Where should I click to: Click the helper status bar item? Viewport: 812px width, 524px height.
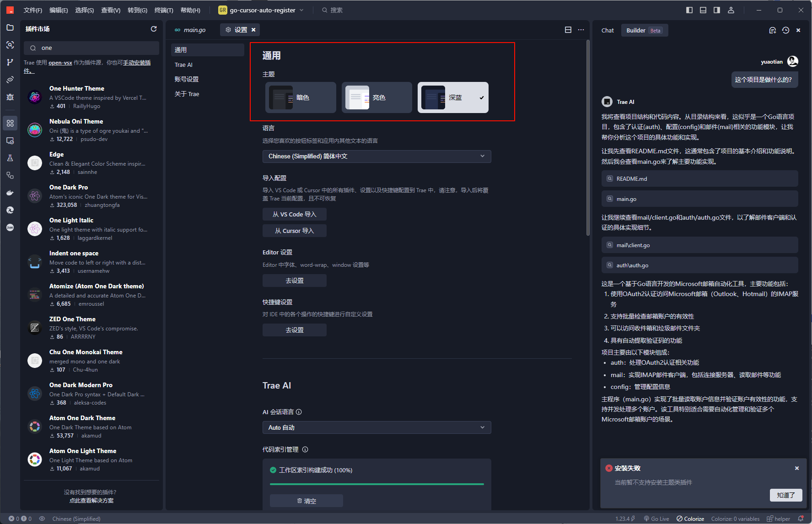779,519
